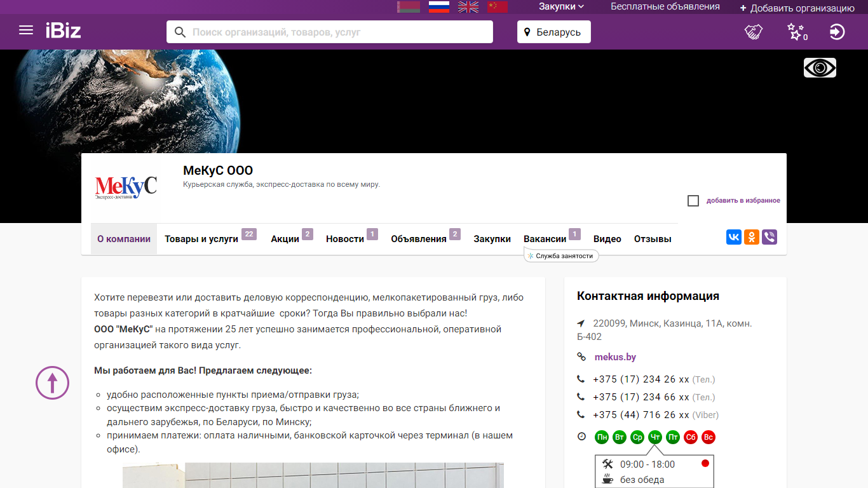Viewport: 868px width, 488px height.
Task: Click the Viber share icon
Action: point(770,237)
